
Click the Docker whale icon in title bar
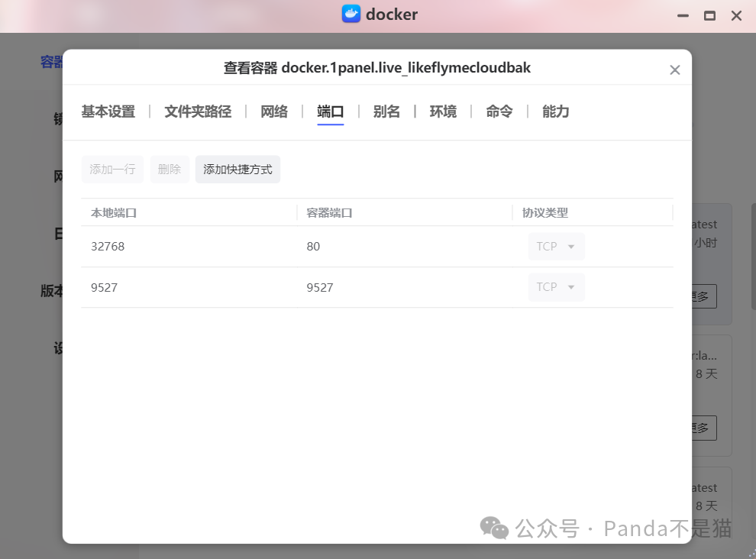tap(351, 14)
